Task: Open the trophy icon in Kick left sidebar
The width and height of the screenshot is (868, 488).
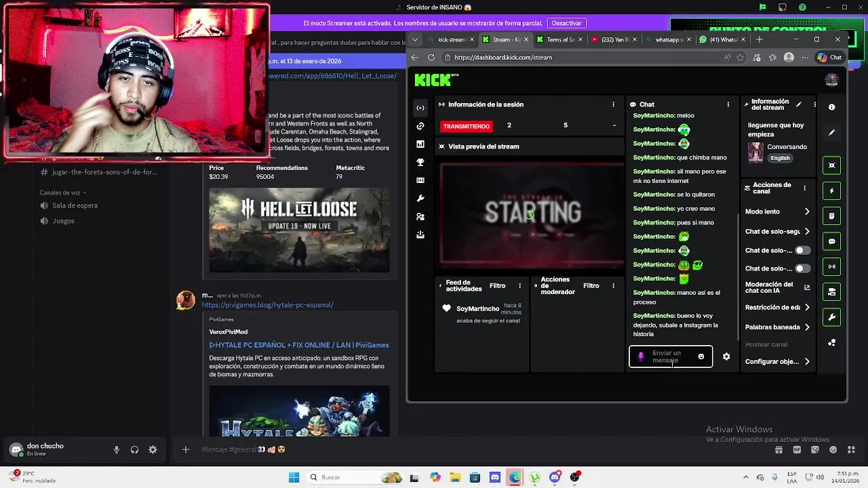Action: point(420,163)
